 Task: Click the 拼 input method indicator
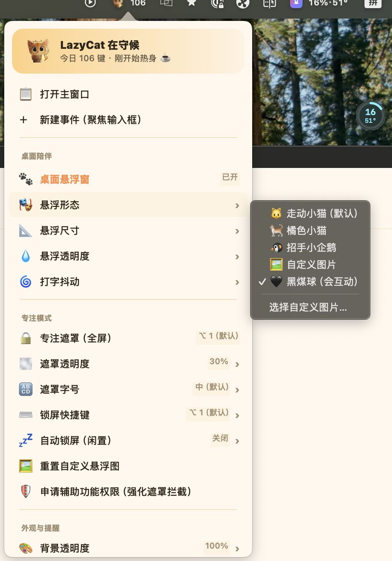coord(373,3)
